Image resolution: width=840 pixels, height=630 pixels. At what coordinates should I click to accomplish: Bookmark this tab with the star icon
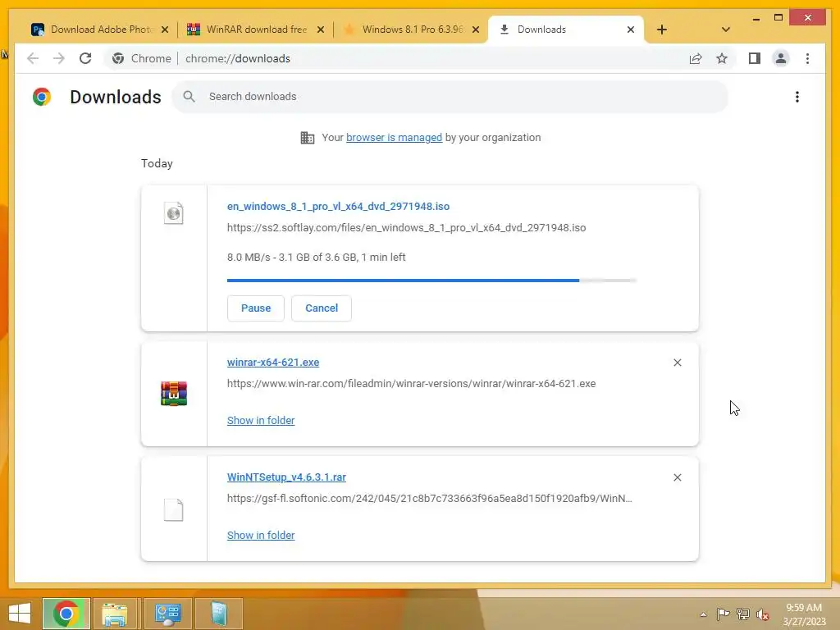722,58
